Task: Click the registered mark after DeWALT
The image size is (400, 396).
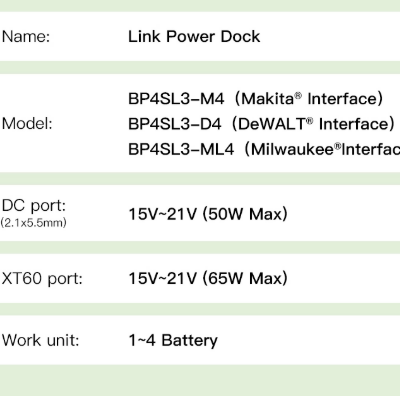Action: point(310,121)
